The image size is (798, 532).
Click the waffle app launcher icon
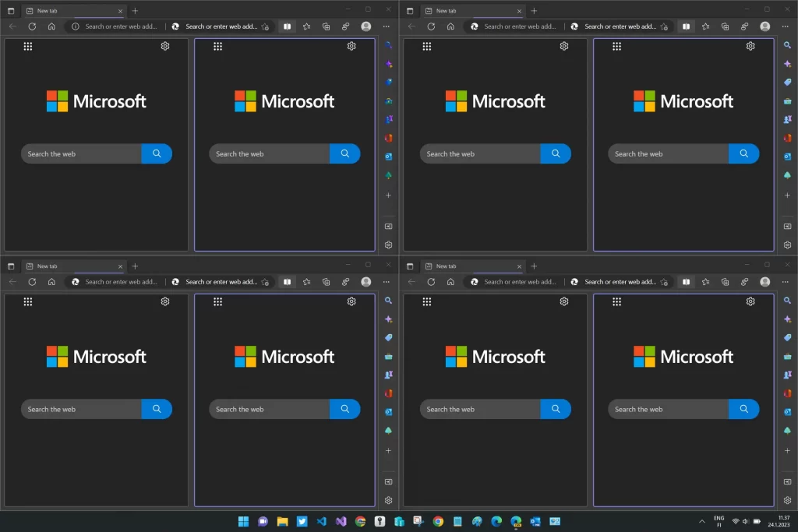[x=27, y=47]
